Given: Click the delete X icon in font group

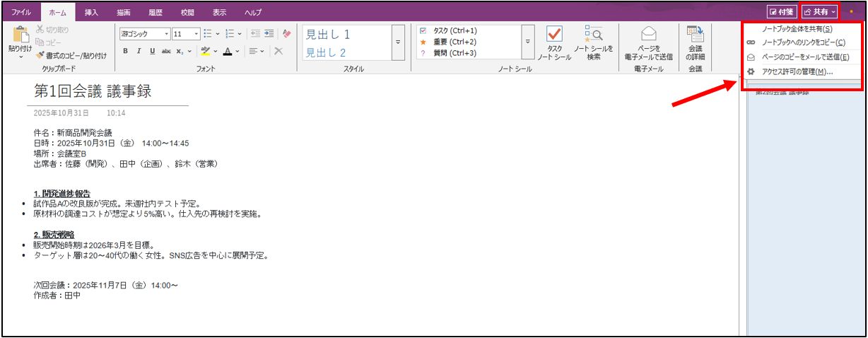Looking at the screenshot, I should [x=278, y=51].
